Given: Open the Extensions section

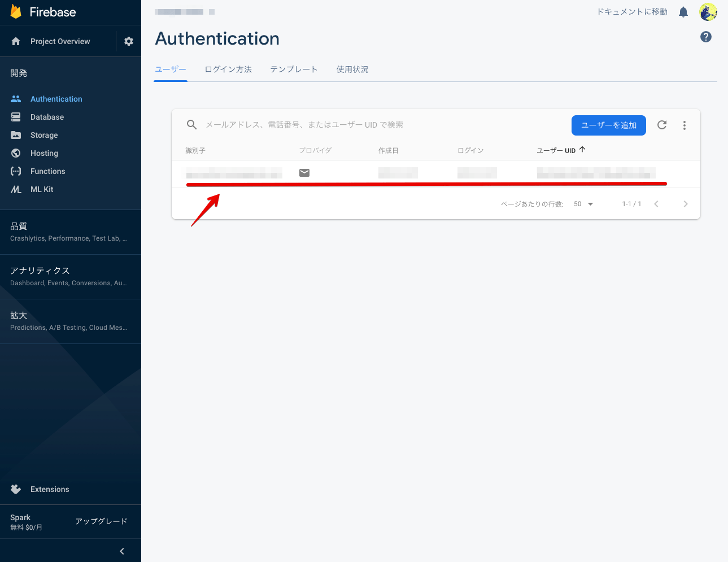Looking at the screenshot, I should coord(49,489).
